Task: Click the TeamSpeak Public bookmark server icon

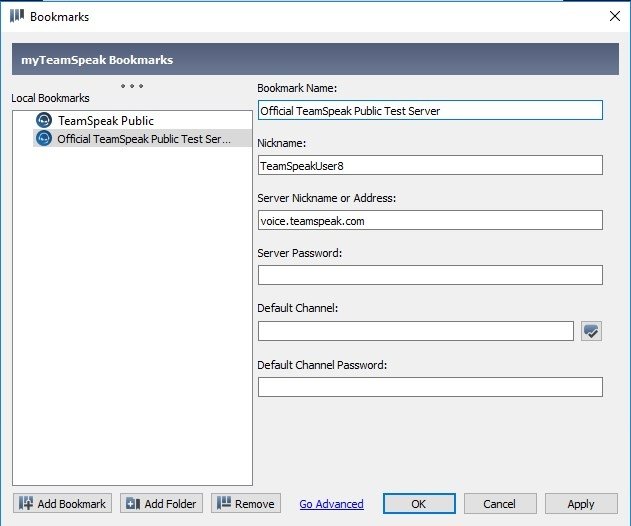Action: coord(44,120)
